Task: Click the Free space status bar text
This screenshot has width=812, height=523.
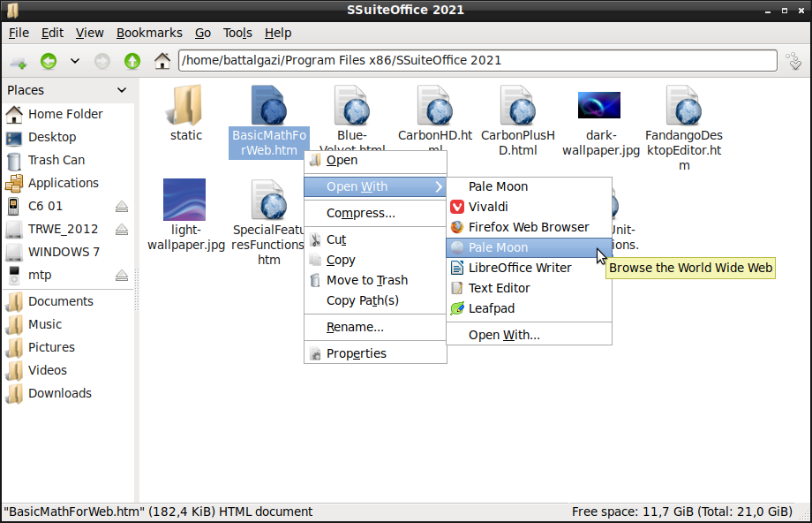Action: pyautogui.click(x=682, y=512)
